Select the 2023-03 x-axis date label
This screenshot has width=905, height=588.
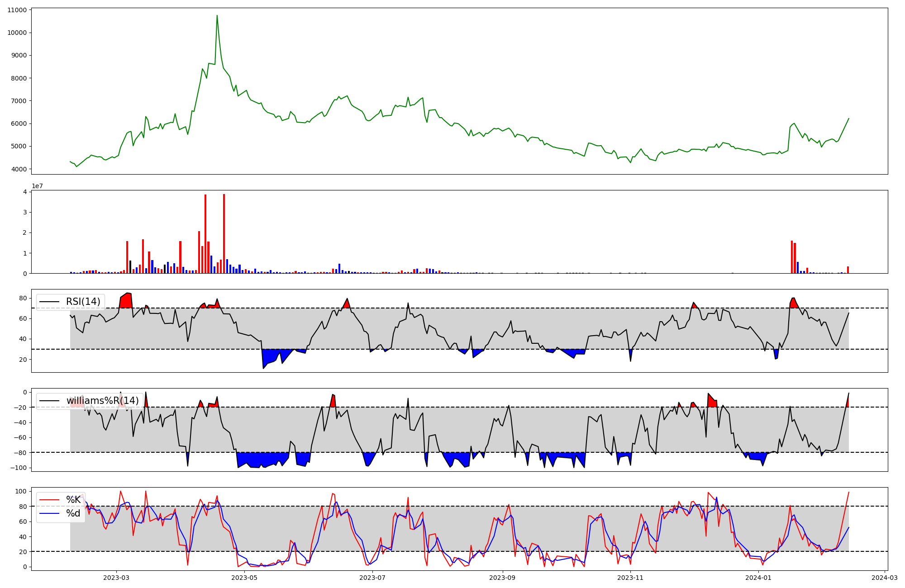point(116,578)
